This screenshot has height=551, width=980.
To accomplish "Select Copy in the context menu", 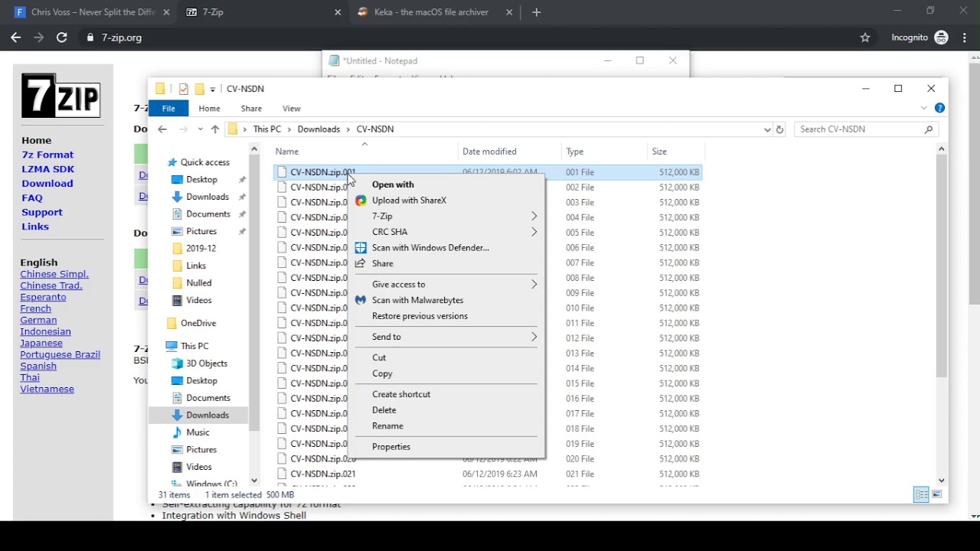I will 382,373.
